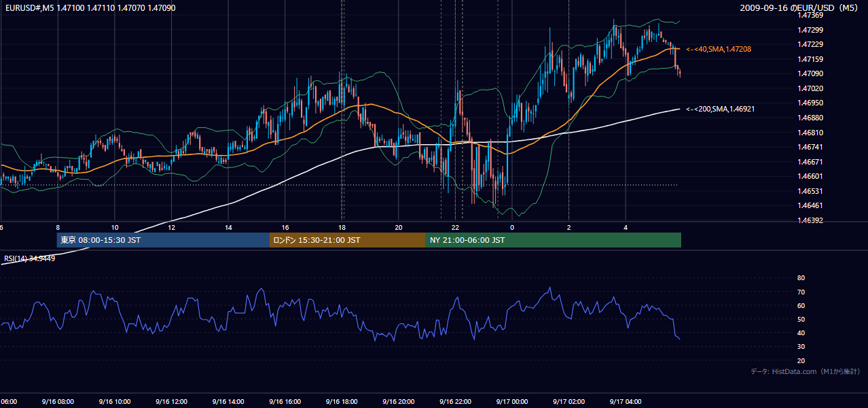Click hour label 16 under price chart

point(285,227)
